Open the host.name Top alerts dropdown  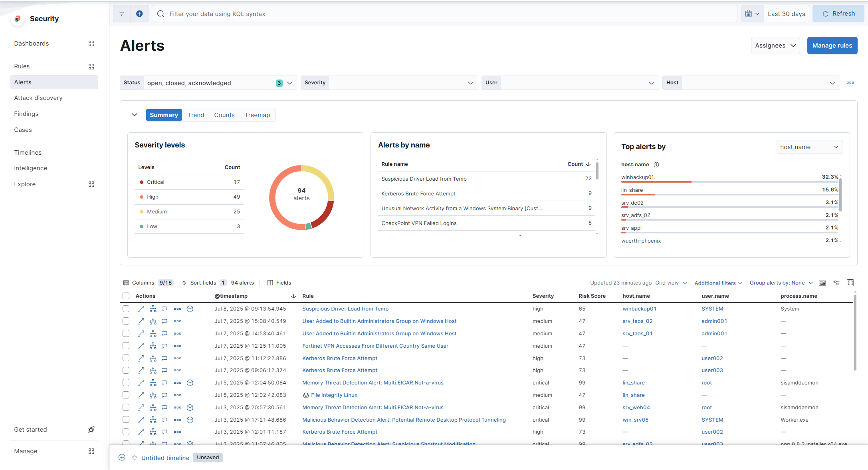coord(809,147)
